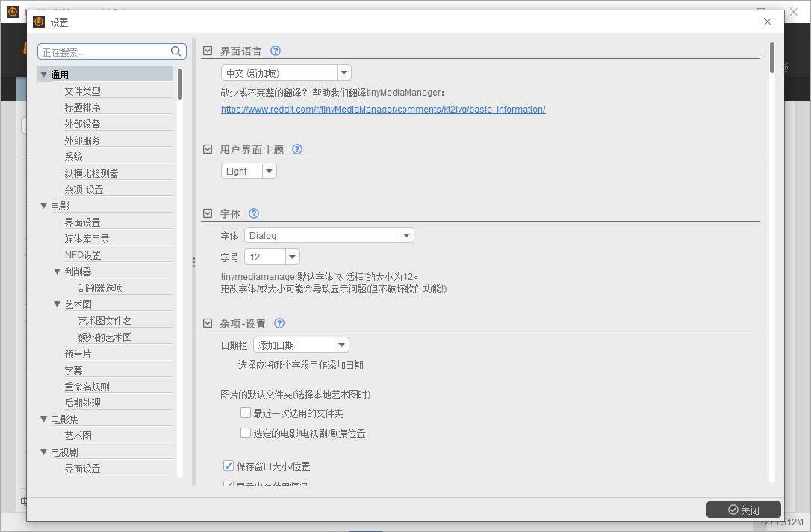Select 媒体库目录 in the settings tree

[x=87, y=239]
